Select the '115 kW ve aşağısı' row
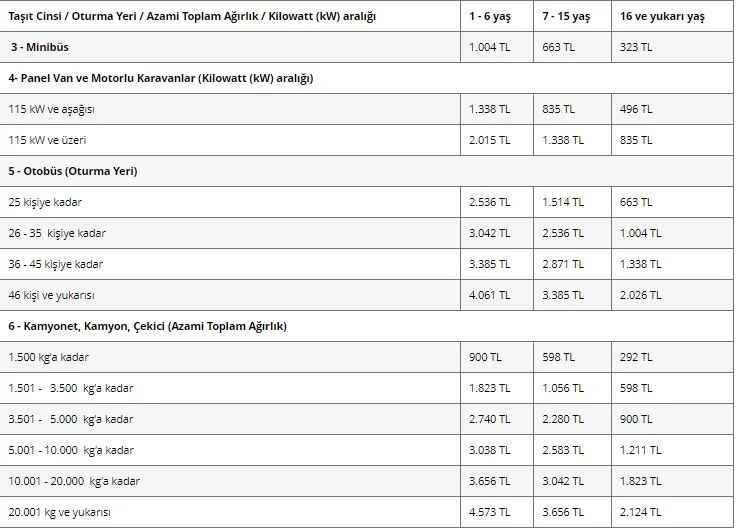Viewport: 739px width, 530px height. pos(366,109)
